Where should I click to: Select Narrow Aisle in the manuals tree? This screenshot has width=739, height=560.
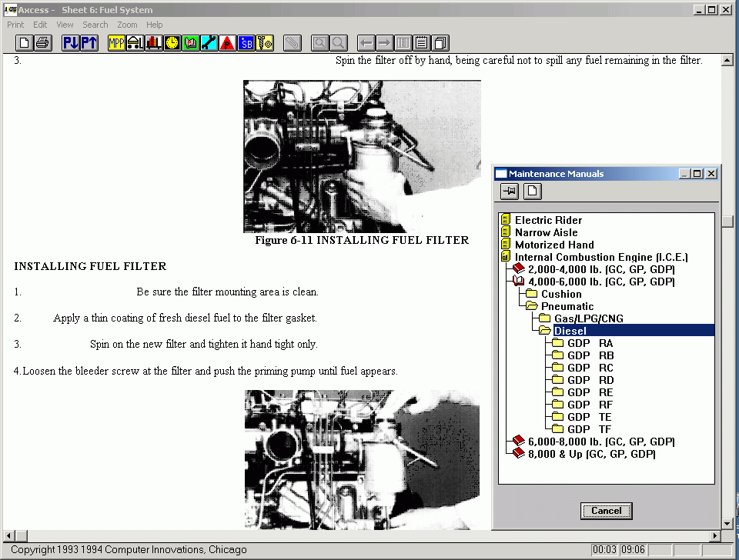tap(547, 232)
